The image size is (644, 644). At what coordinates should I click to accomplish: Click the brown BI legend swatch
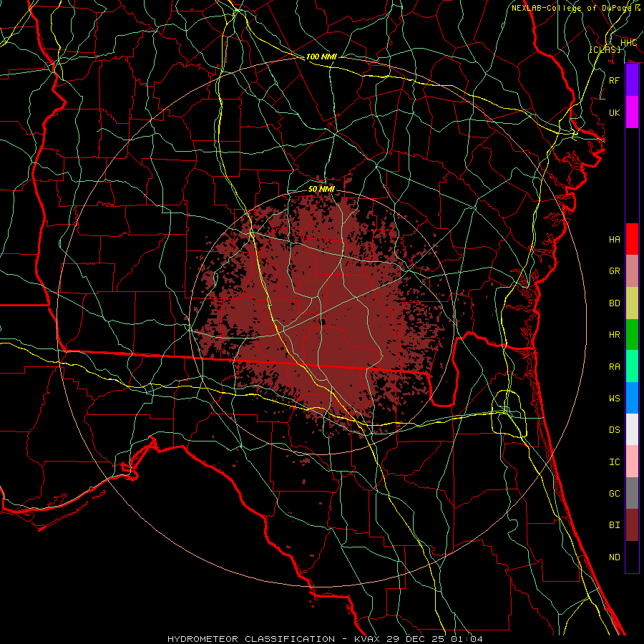pyautogui.click(x=632, y=525)
